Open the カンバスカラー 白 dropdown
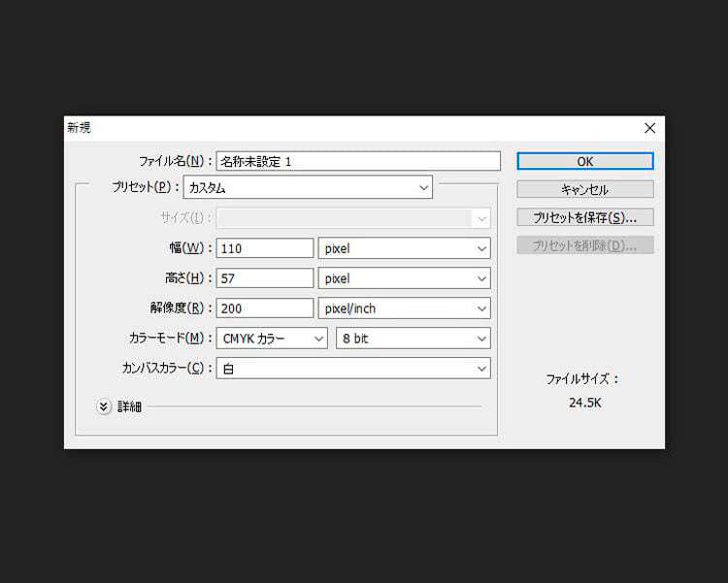 coord(352,369)
